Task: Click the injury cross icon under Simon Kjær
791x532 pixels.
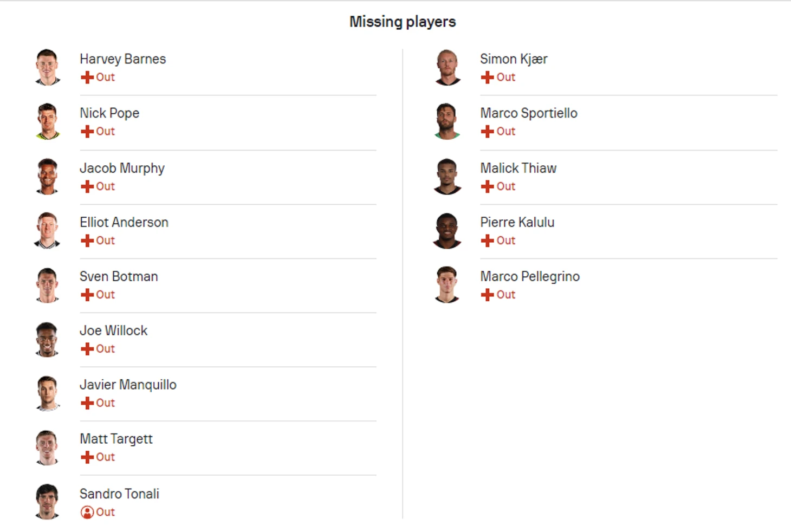Action: coord(487,77)
